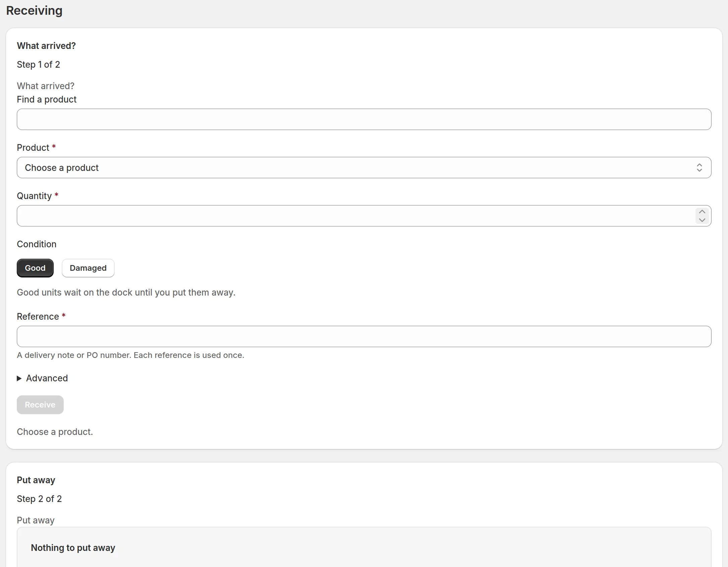728x567 pixels.
Task: Select the Good condition option
Action: (x=35, y=268)
